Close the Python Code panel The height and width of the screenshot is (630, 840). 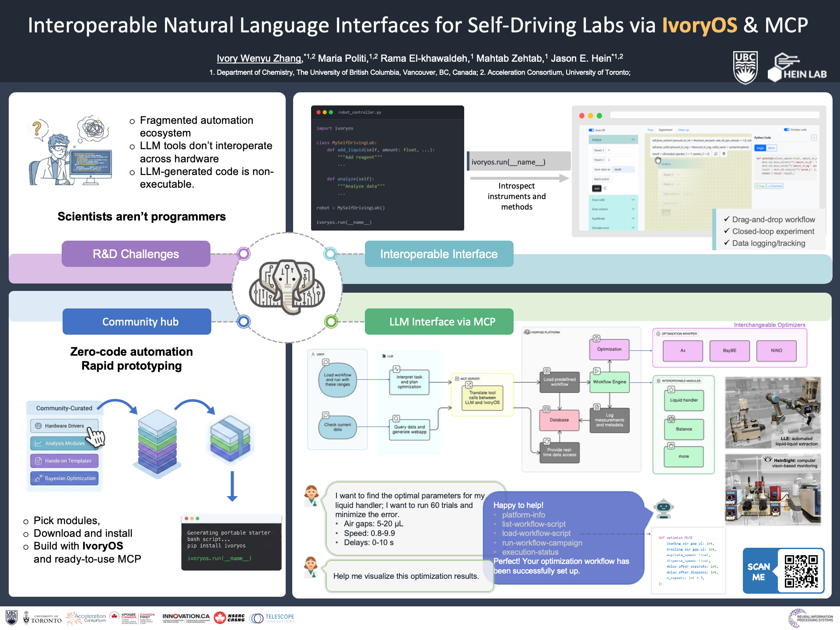(x=814, y=137)
